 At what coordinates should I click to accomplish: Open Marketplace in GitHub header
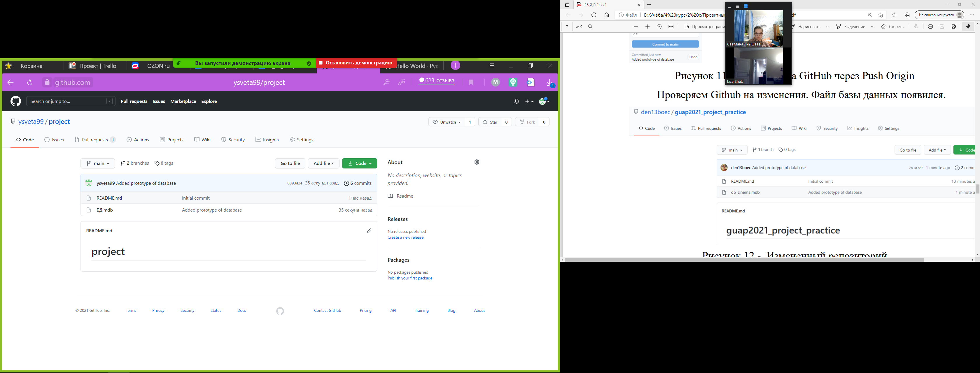pos(183,101)
